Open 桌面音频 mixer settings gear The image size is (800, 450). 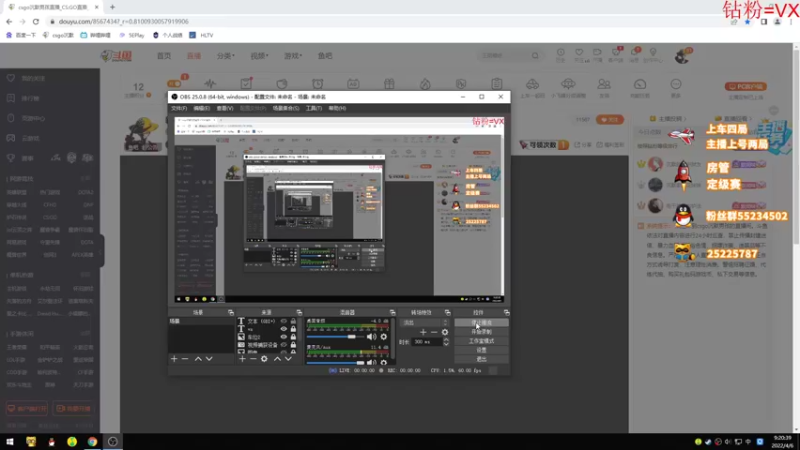tap(384, 337)
